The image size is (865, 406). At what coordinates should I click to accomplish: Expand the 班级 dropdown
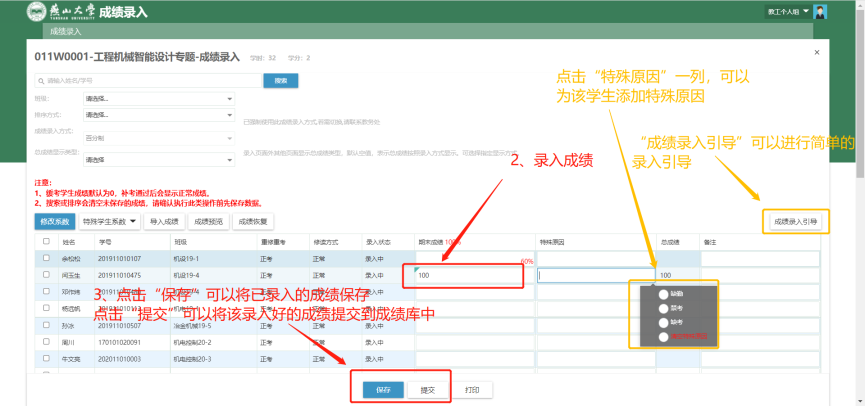pos(159,99)
